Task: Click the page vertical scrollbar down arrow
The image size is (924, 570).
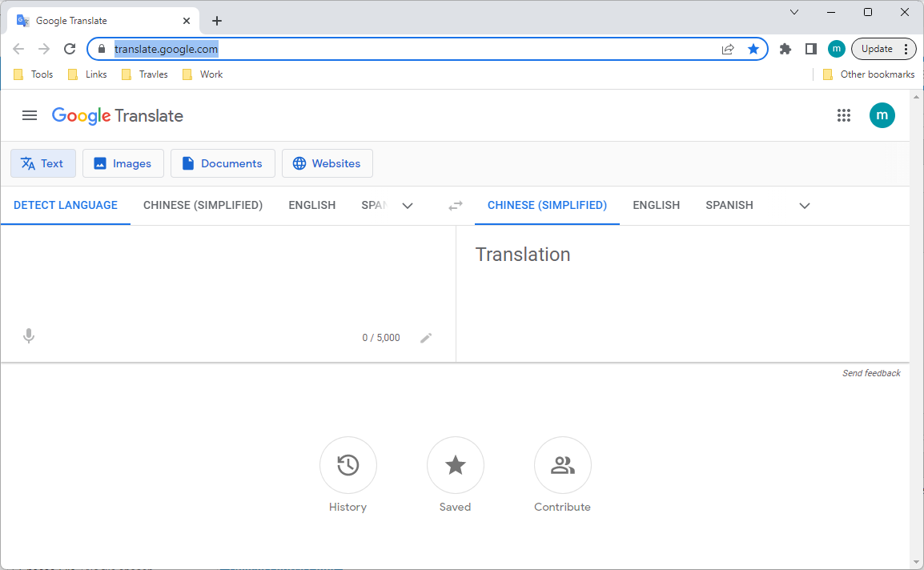Action: 916,562
